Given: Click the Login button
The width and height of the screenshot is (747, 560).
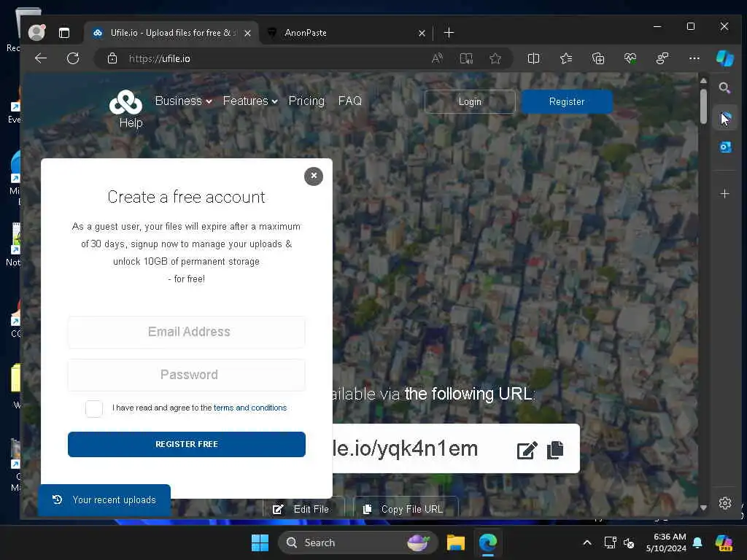Looking at the screenshot, I should [470, 101].
